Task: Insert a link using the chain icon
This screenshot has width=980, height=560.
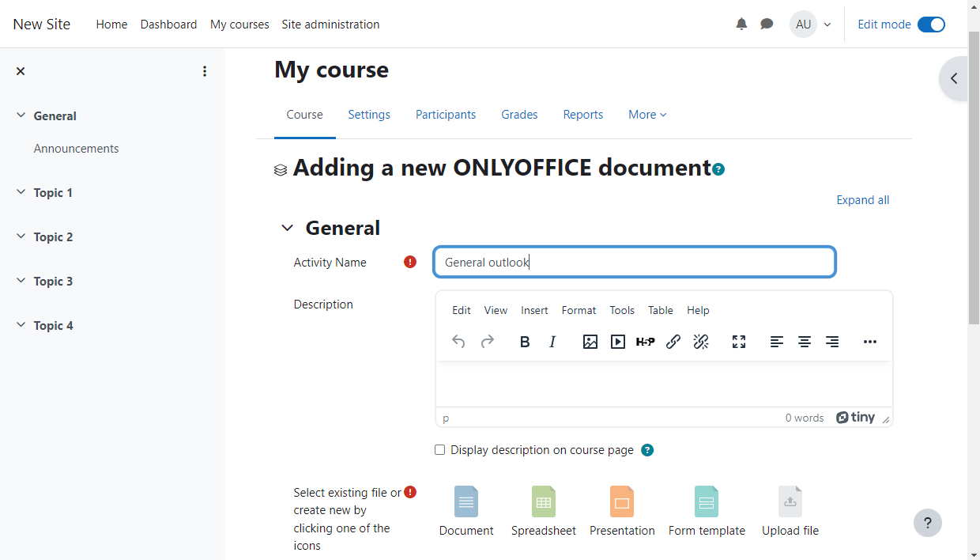Action: pyautogui.click(x=673, y=341)
